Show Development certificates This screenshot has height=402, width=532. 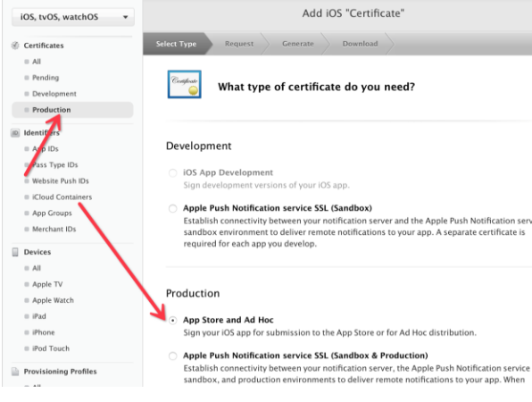click(x=54, y=94)
